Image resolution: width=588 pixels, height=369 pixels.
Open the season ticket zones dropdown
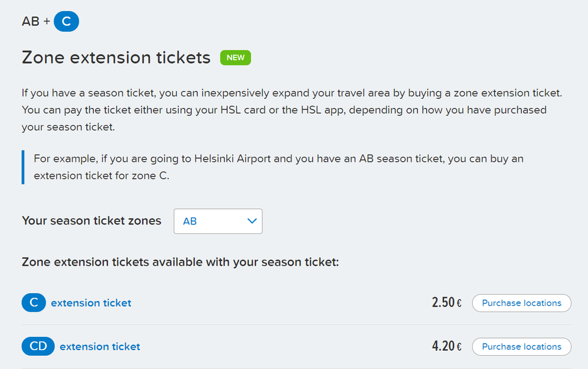pyautogui.click(x=218, y=222)
